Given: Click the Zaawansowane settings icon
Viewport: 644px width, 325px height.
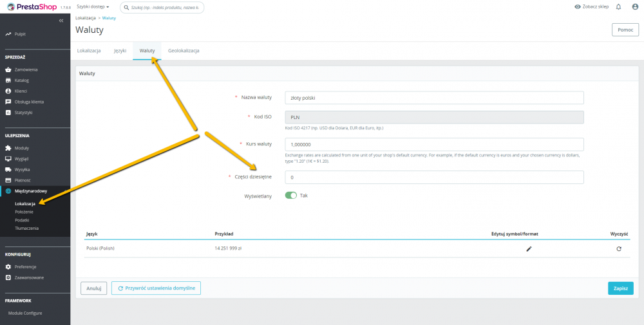Looking at the screenshot, I should pos(8,277).
